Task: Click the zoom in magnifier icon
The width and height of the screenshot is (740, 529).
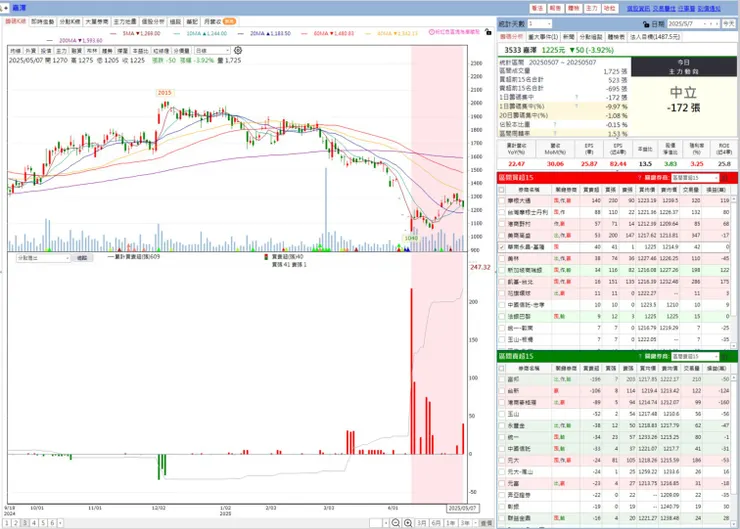Action: (x=408, y=523)
